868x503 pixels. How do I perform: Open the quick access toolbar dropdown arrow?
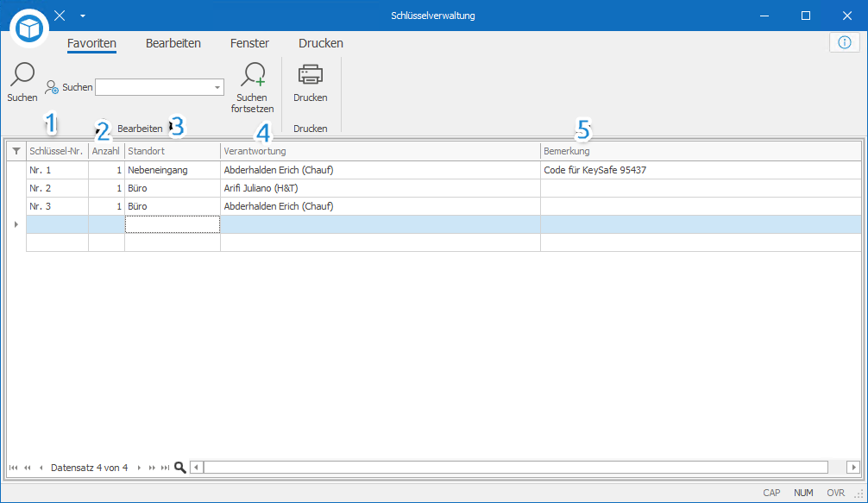(83, 16)
